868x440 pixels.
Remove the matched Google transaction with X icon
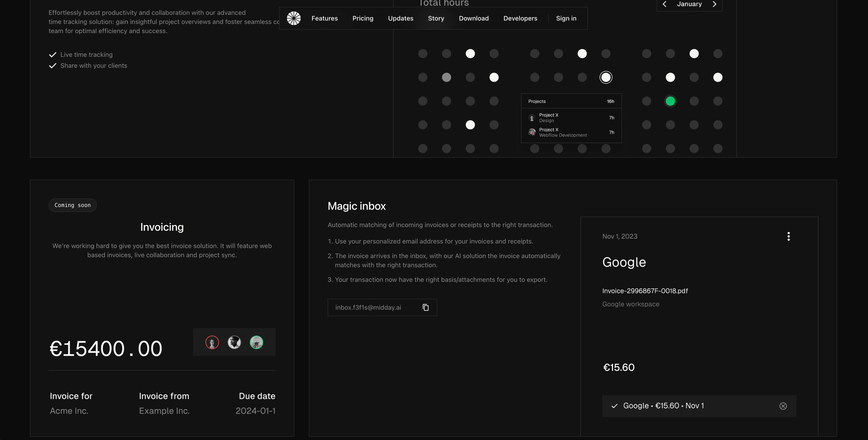(783, 406)
